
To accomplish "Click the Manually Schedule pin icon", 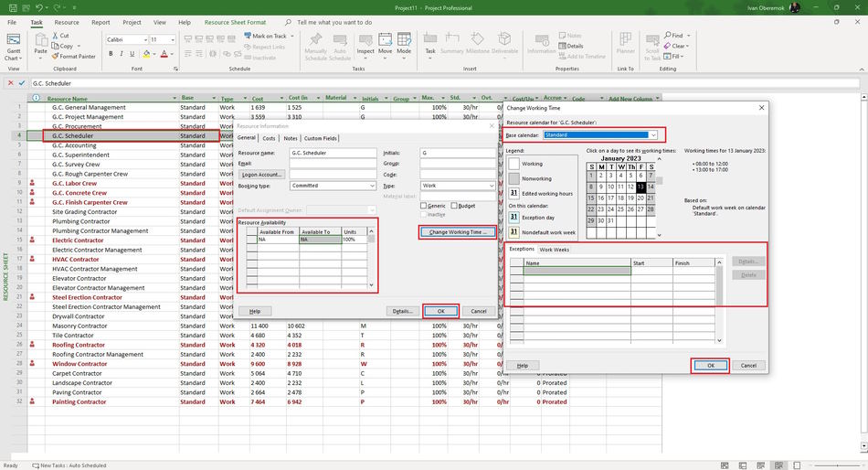I will [x=315, y=40].
